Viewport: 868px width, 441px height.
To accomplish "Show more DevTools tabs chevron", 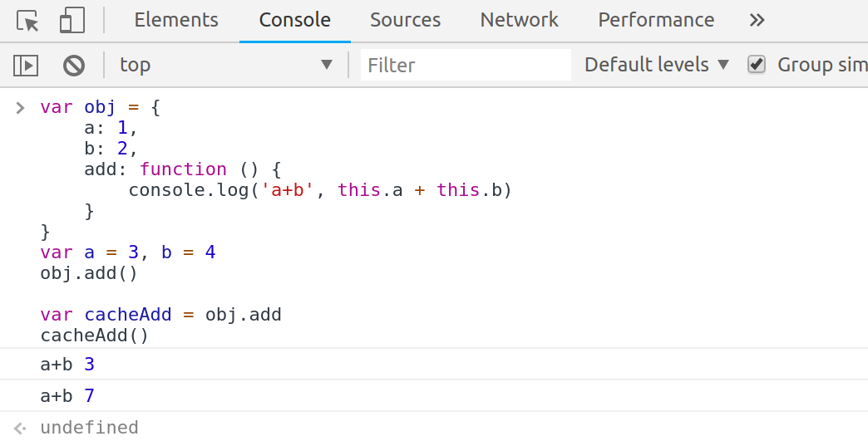I will click(757, 21).
